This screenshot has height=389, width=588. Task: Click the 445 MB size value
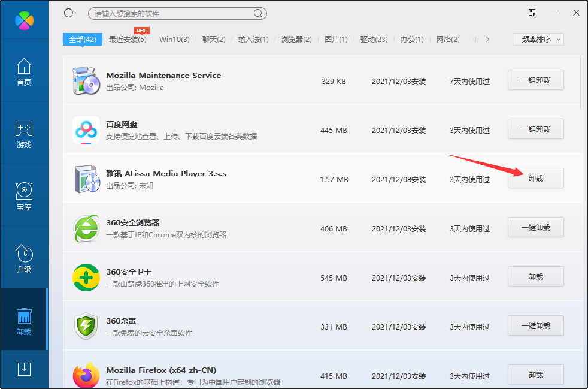[334, 130]
